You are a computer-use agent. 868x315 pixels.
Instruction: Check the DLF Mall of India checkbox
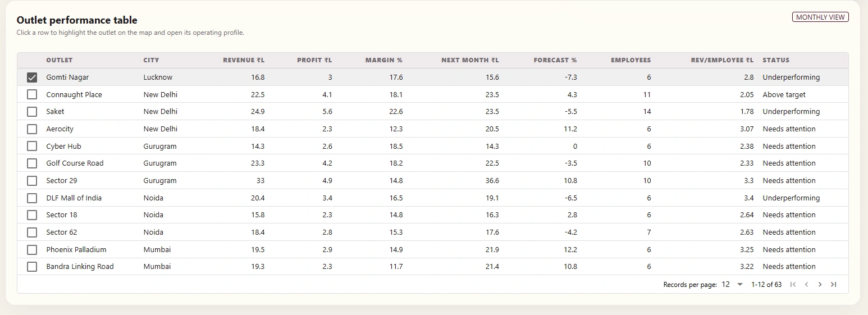[32, 198]
